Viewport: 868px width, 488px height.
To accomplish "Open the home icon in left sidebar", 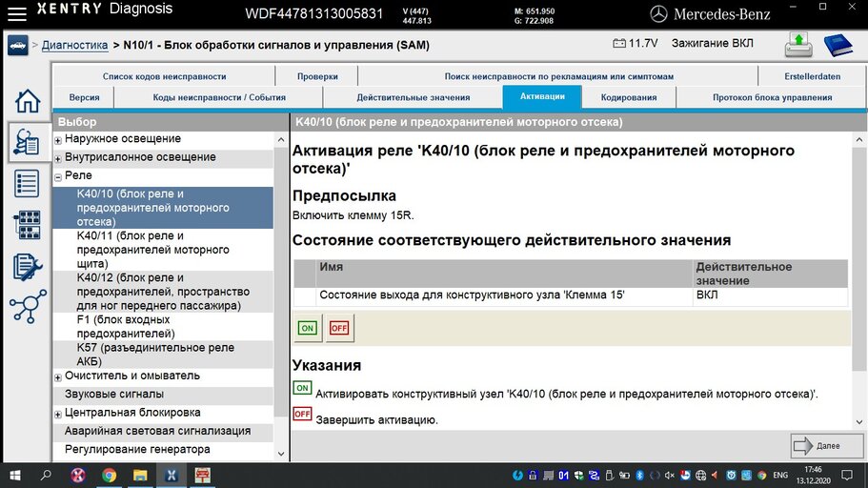I will pos(28,101).
